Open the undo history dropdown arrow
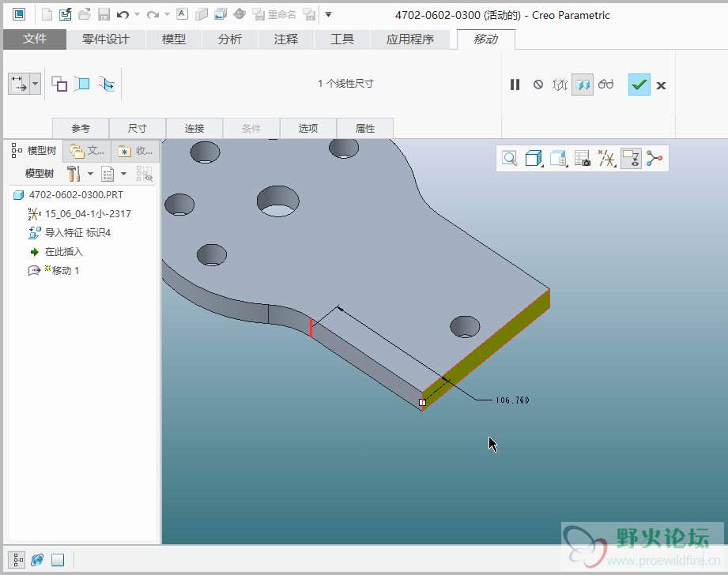The width and height of the screenshot is (728, 575). (137, 15)
